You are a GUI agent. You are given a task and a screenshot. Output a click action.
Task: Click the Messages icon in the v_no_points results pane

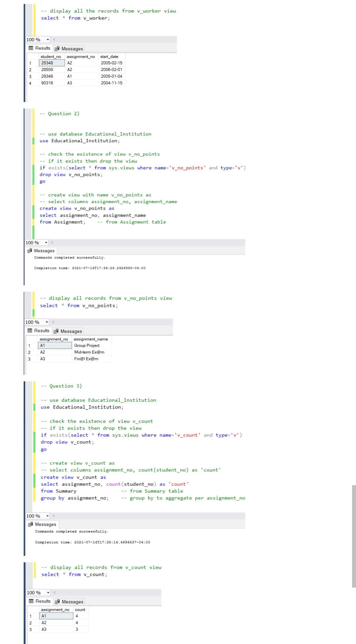click(x=56, y=331)
